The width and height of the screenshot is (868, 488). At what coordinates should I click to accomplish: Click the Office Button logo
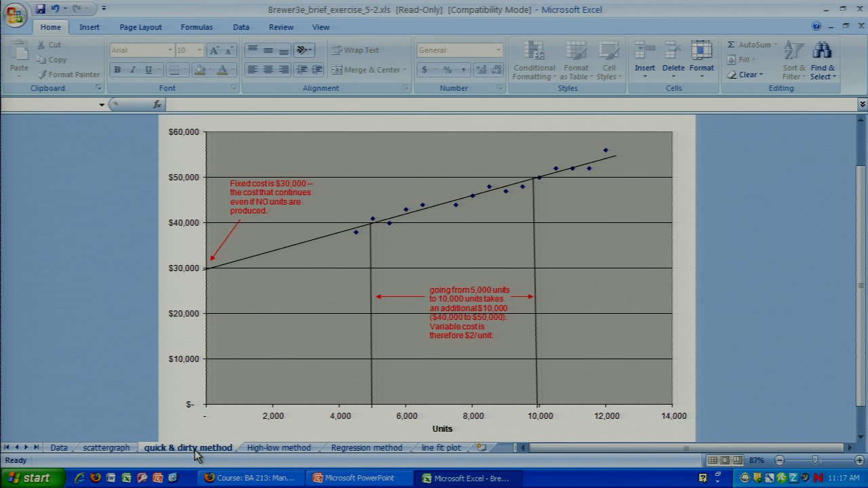(15, 15)
